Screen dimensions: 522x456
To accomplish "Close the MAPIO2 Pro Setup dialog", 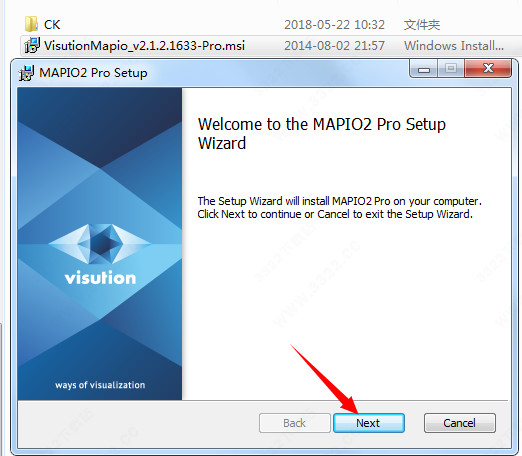I will [488, 69].
